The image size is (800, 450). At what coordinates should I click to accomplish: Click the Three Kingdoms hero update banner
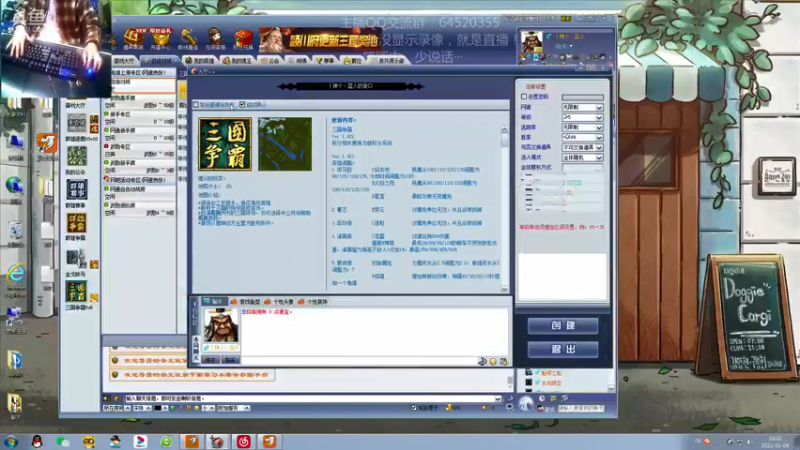coord(319,40)
